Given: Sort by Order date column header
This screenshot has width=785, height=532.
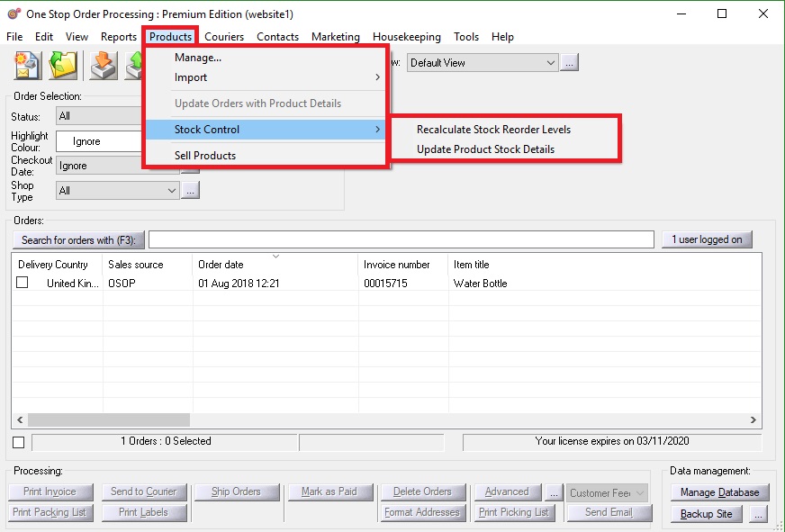Looking at the screenshot, I should pyautogui.click(x=275, y=265).
